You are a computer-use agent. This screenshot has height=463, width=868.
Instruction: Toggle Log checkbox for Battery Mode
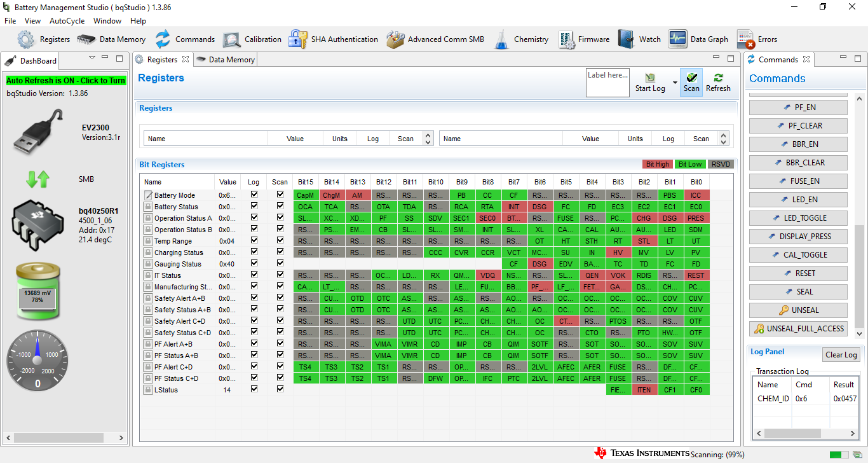(254, 195)
